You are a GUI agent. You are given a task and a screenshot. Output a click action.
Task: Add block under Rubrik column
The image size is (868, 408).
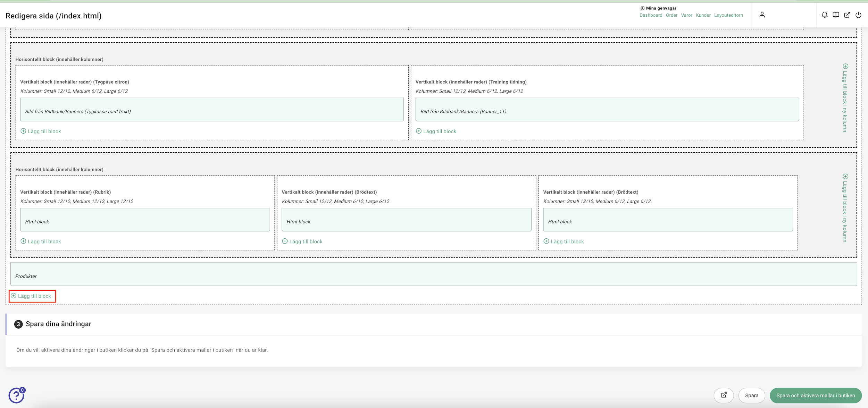coord(41,241)
